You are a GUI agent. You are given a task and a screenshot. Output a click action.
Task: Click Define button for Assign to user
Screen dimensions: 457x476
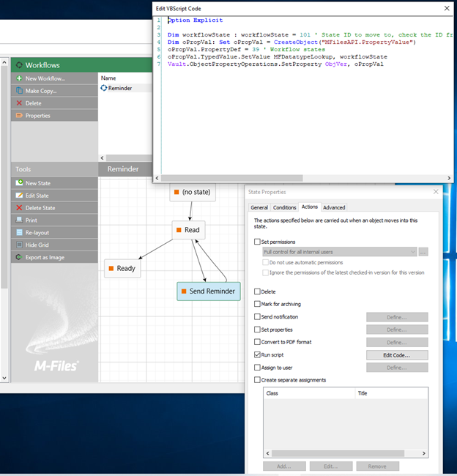[x=397, y=368]
